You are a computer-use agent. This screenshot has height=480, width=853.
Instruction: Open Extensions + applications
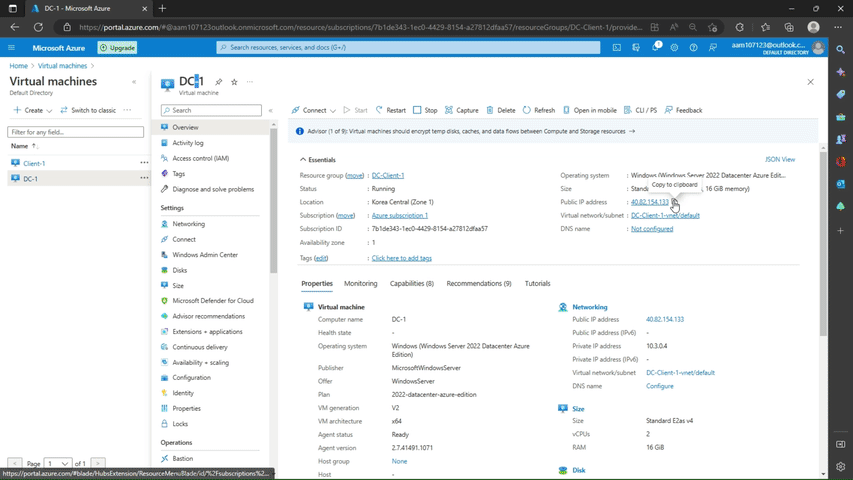coord(207,331)
